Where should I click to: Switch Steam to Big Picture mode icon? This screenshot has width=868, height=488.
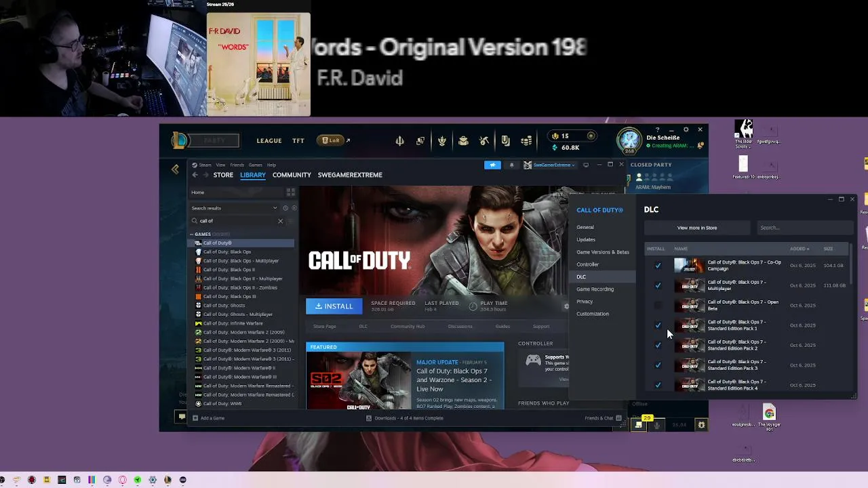click(586, 165)
